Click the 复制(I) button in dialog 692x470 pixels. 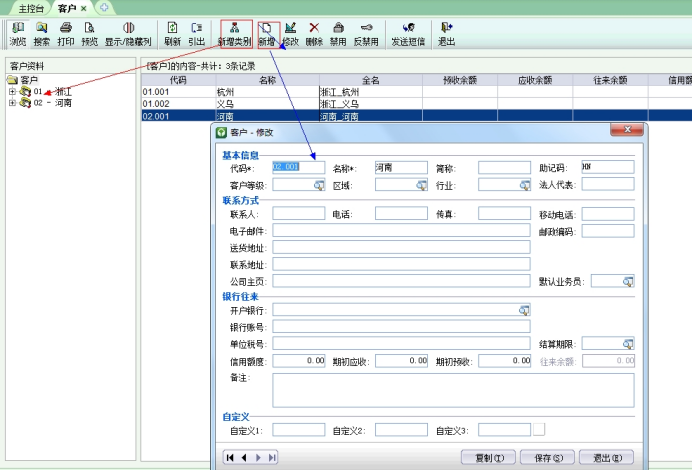tap(487, 457)
